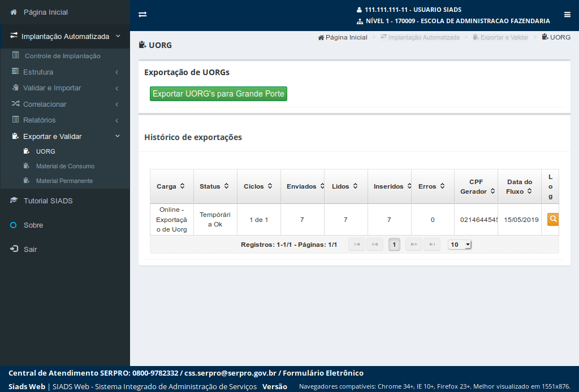The height and width of the screenshot is (392, 579).
Task: Click the UORG submenu icon in sidebar
Action: click(x=26, y=151)
